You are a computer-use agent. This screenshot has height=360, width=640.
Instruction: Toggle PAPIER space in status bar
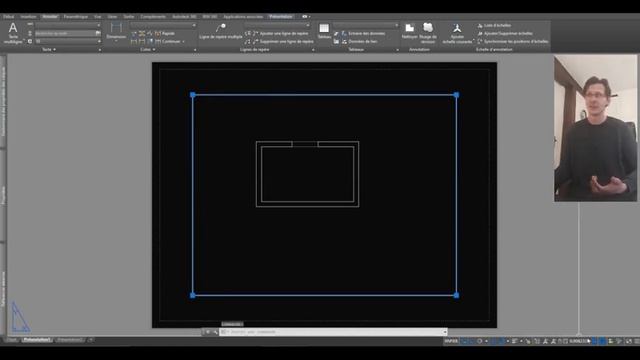451,341
